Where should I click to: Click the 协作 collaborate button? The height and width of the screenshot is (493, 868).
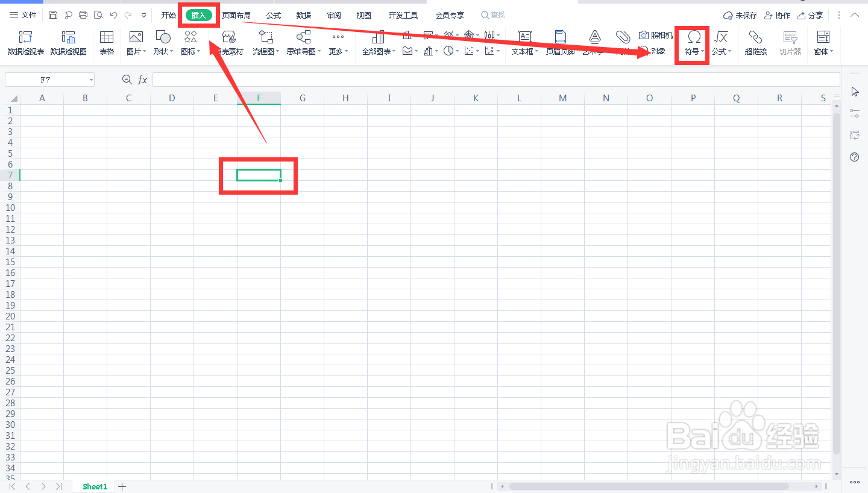777,15
